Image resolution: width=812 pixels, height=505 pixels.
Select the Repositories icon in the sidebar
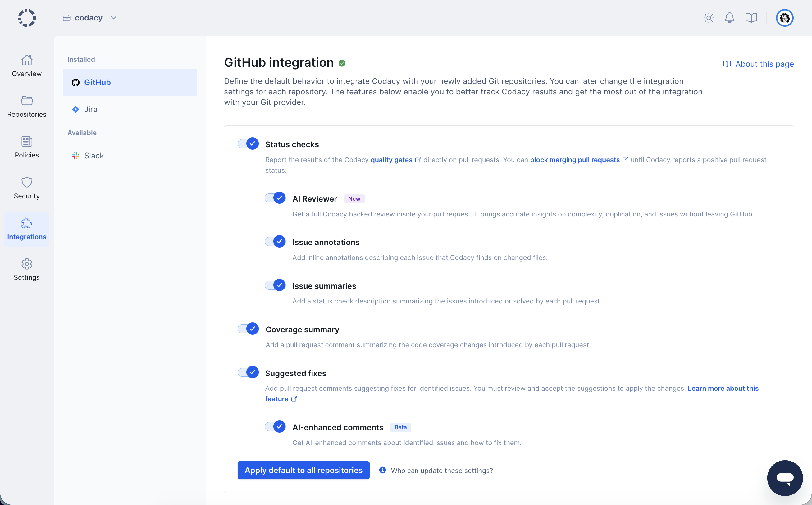click(x=27, y=106)
